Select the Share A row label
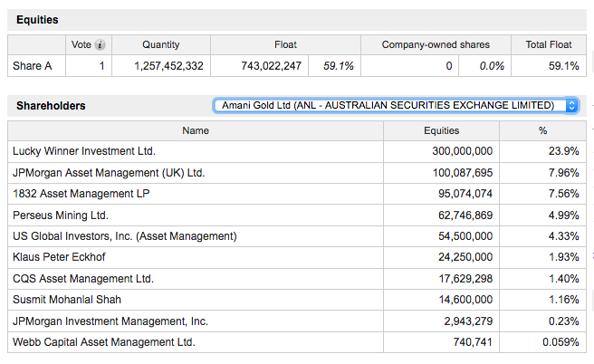The width and height of the screenshot is (594, 364). (x=33, y=65)
